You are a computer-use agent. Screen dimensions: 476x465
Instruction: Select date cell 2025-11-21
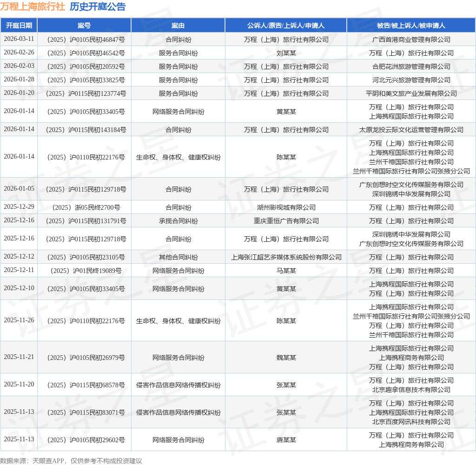click(x=19, y=357)
